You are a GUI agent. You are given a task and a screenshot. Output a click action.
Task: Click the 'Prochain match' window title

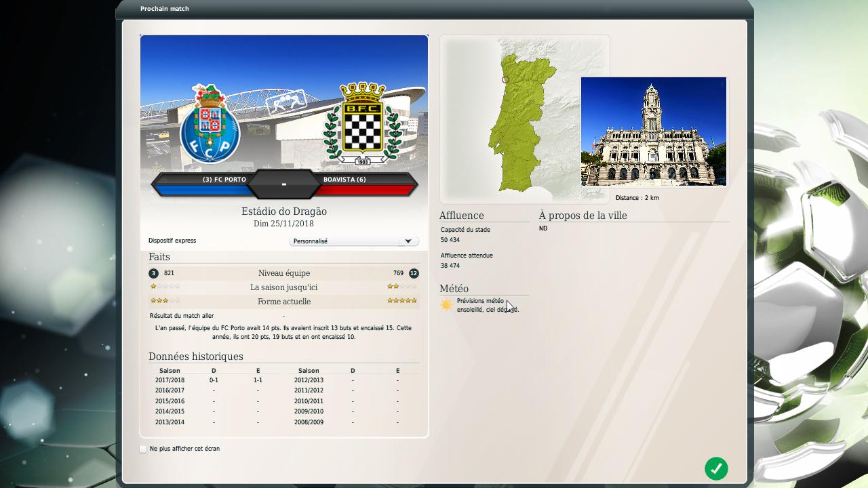(165, 9)
